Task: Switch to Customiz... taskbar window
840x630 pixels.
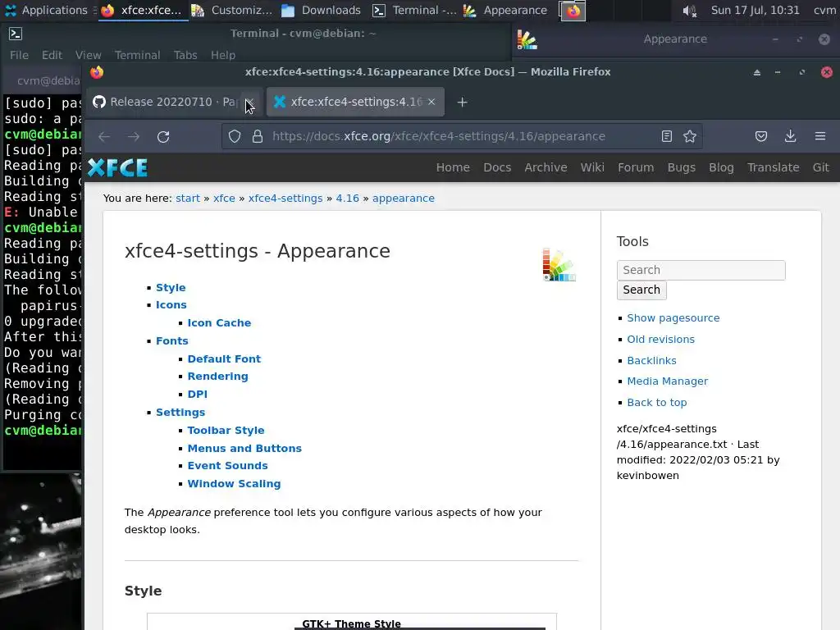Action: (x=232, y=10)
